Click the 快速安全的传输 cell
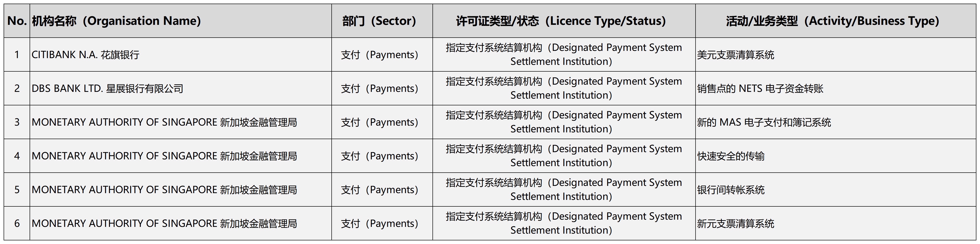Screen dimensions: 980x244 point(835,156)
